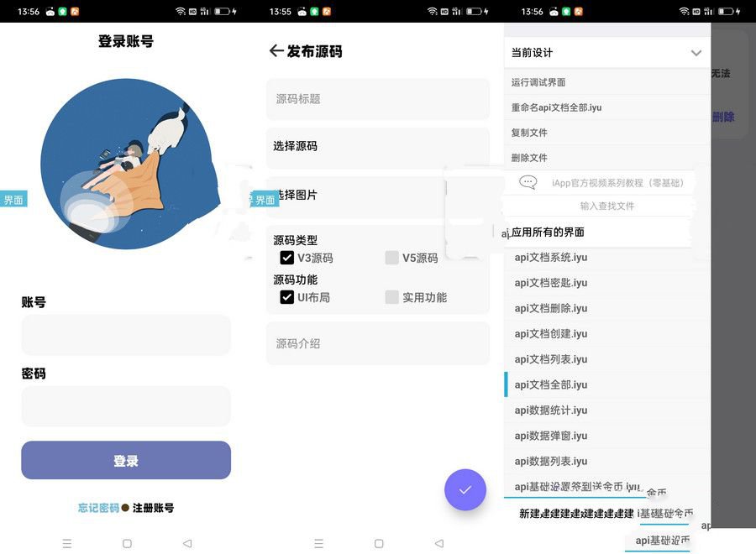Viewport: 756px width, 554px height.
Task: Tap the back arrow on 发布源码 page
Action: point(276,51)
